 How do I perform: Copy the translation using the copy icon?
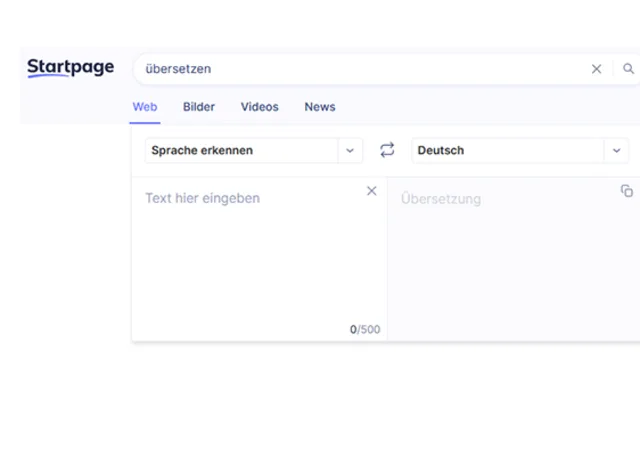[627, 191]
